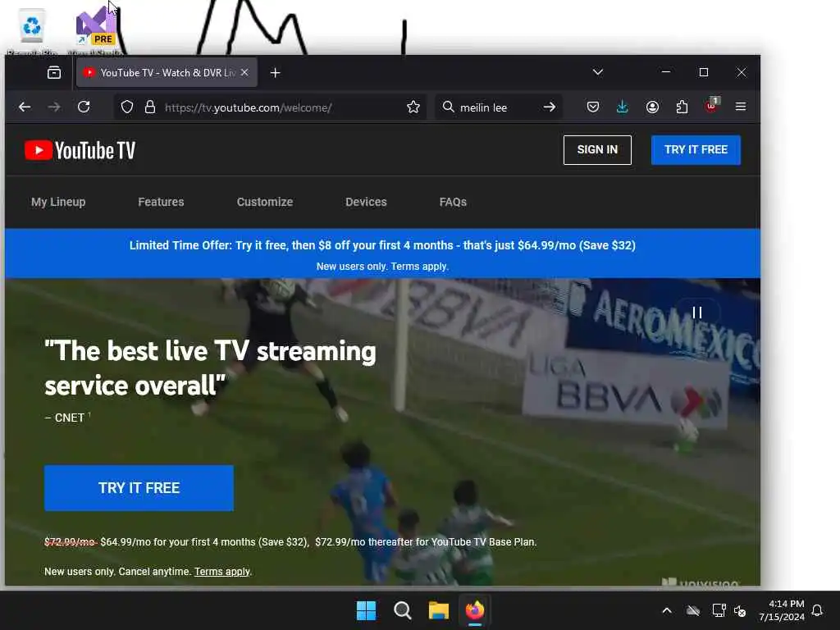Open Windows taskbar Search
The image size is (840, 630).
point(402,610)
